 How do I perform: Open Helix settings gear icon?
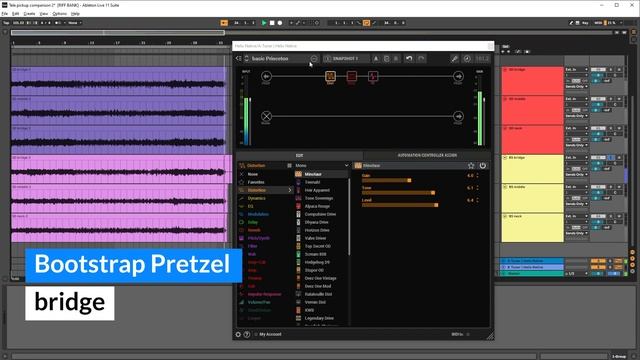pos(238,334)
